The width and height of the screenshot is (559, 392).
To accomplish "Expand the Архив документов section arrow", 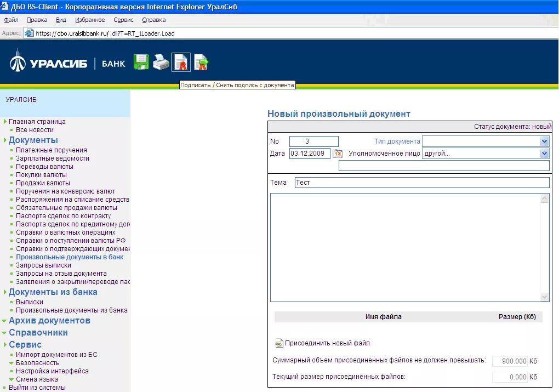I will click(x=4, y=321).
